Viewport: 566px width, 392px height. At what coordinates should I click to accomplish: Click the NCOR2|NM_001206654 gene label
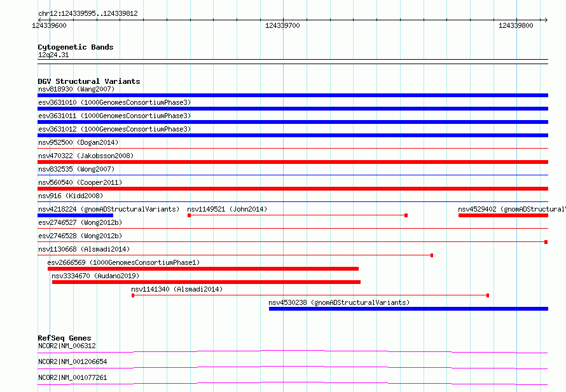[72, 362]
